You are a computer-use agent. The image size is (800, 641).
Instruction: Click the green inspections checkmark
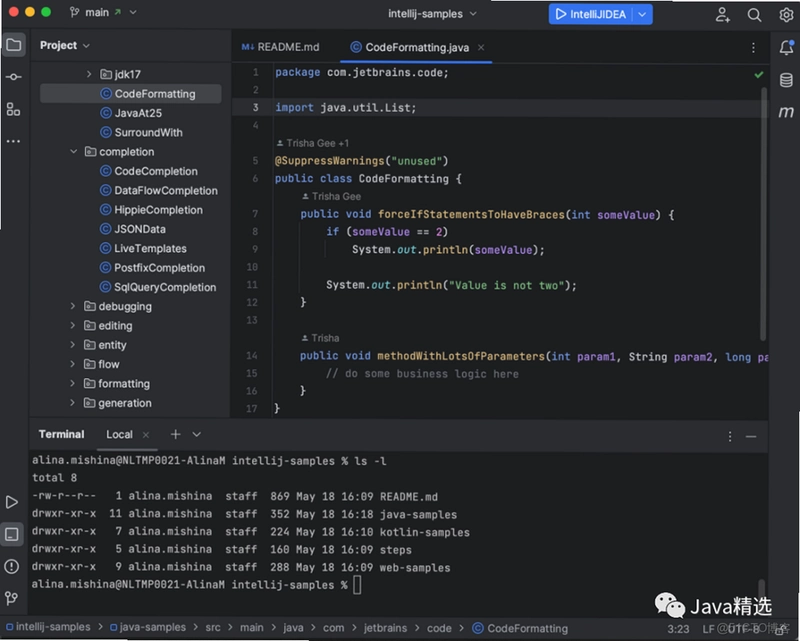tap(759, 75)
